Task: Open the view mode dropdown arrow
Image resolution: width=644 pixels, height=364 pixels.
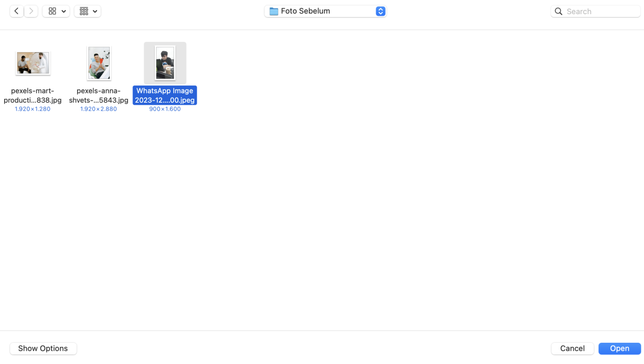Action: coord(64,11)
